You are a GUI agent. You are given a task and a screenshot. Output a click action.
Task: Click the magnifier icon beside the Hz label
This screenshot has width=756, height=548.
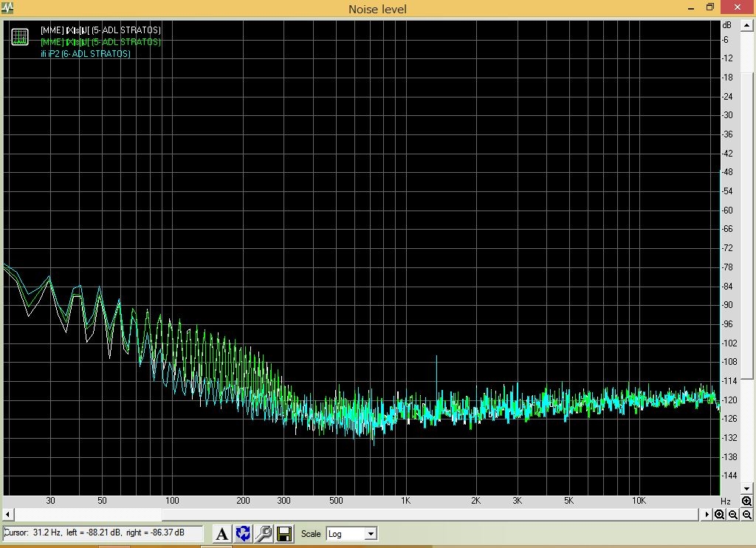[747, 501]
